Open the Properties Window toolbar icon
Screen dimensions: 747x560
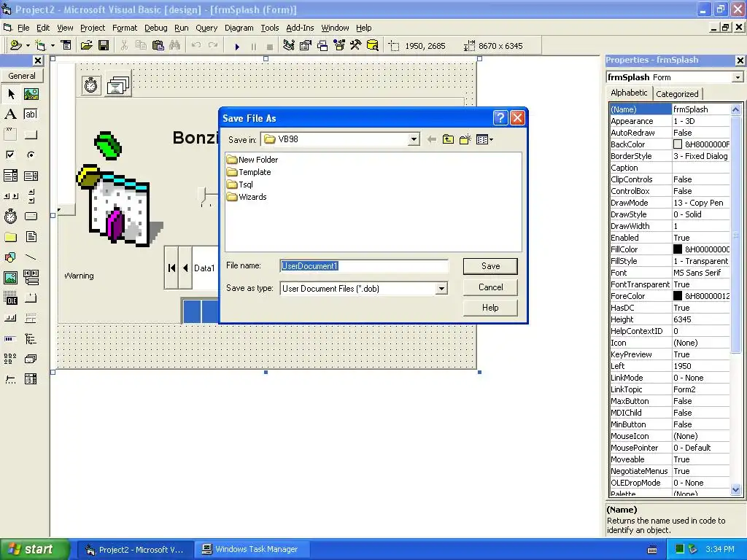[306, 45]
